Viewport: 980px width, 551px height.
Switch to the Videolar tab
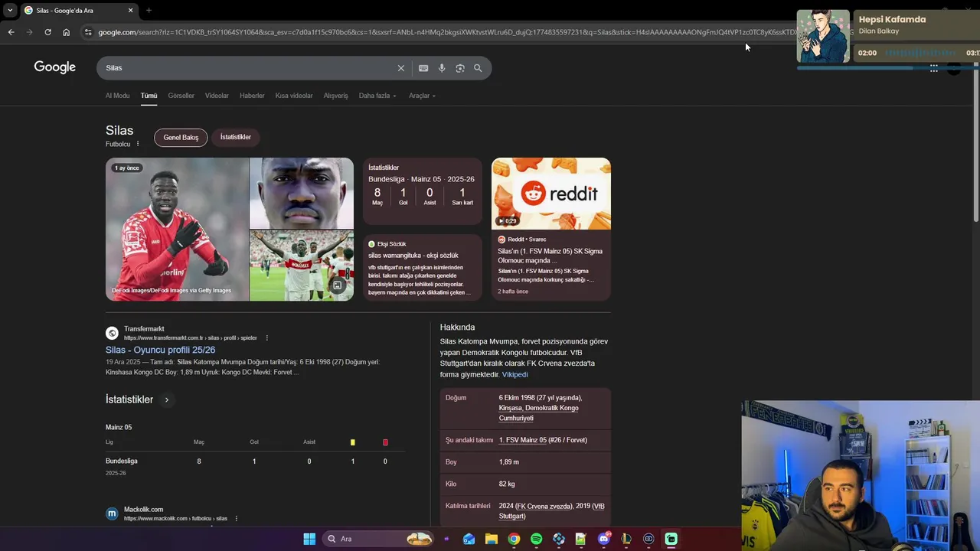pyautogui.click(x=217, y=96)
